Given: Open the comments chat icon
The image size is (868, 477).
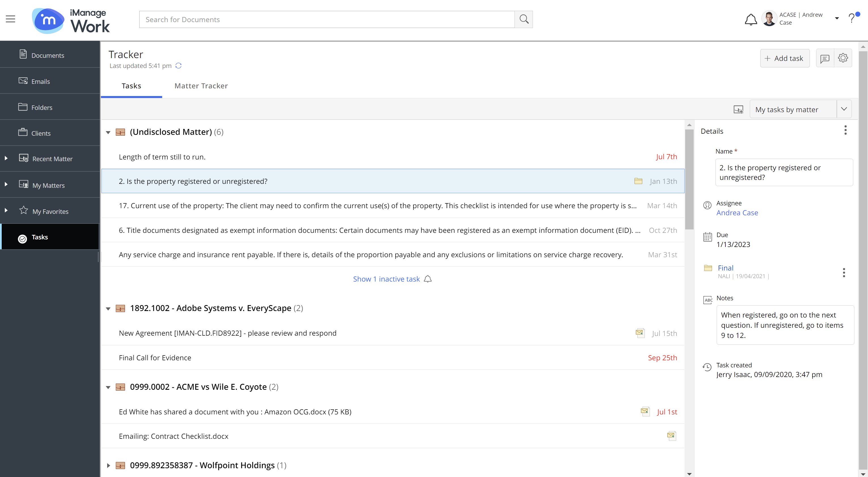Looking at the screenshot, I should pyautogui.click(x=825, y=59).
